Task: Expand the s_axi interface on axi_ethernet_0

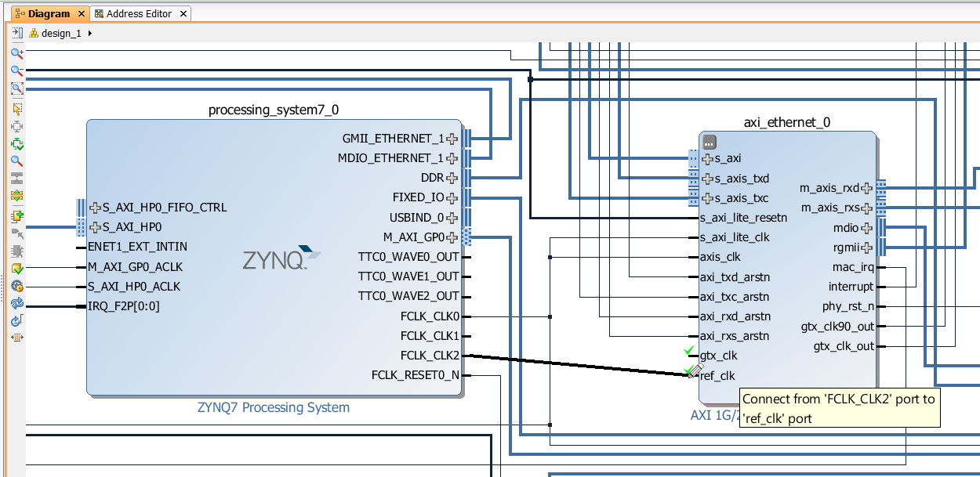Action: tap(706, 159)
